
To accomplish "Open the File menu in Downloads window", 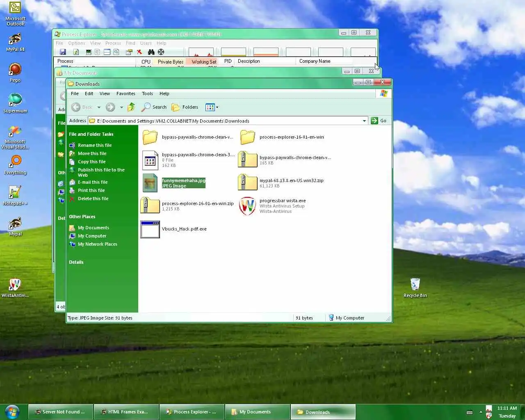I will click(75, 94).
